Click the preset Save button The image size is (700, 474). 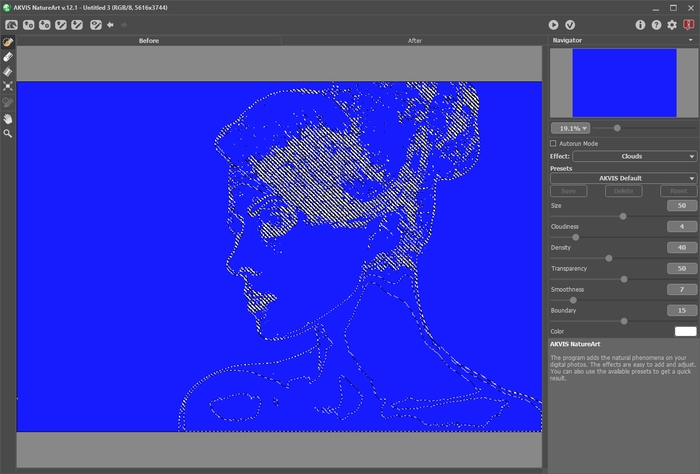(568, 191)
